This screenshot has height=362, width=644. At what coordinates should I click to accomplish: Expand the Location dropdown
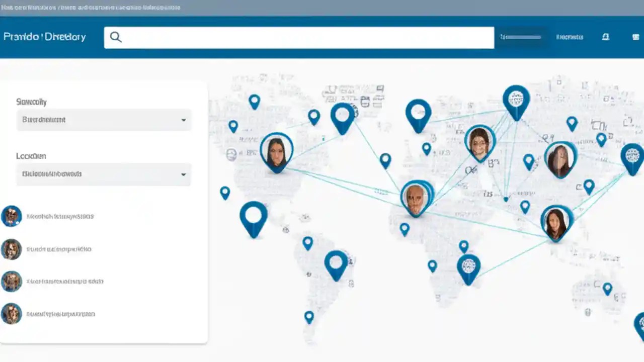click(104, 174)
